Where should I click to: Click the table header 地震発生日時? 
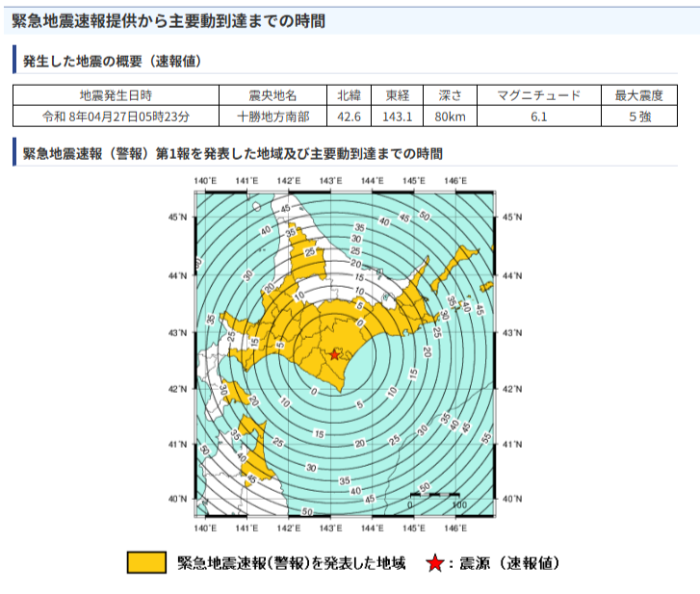117,95
